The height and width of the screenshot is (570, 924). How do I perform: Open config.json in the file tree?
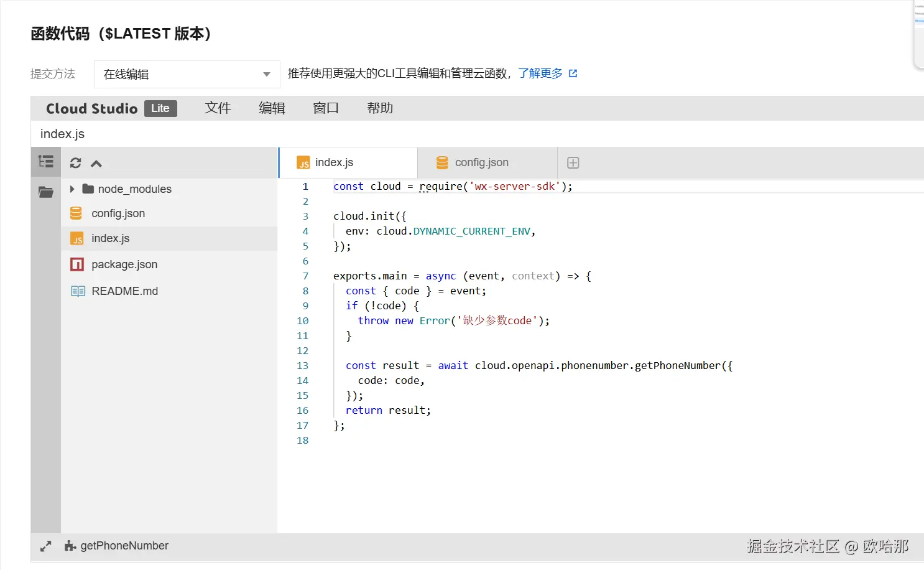pos(118,213)
